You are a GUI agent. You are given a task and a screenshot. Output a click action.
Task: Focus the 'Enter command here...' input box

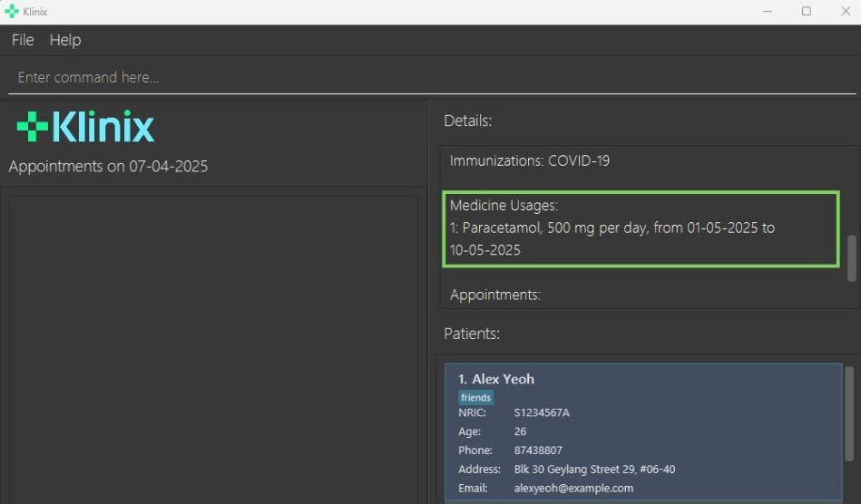[431, 78]
